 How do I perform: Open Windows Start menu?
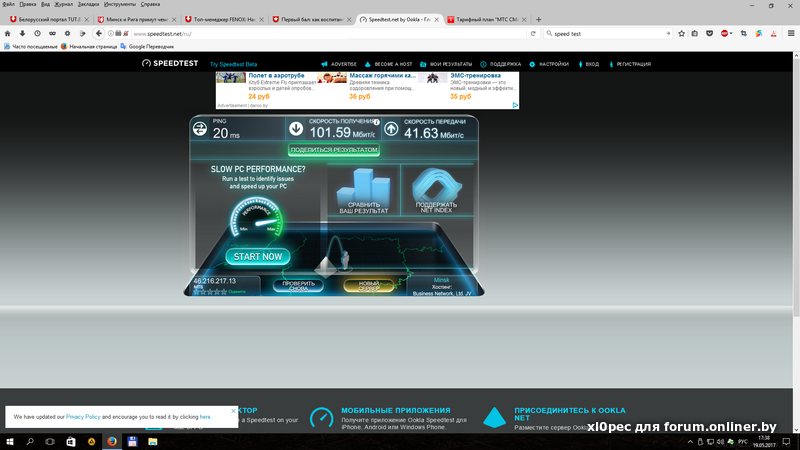coord(10,442)
